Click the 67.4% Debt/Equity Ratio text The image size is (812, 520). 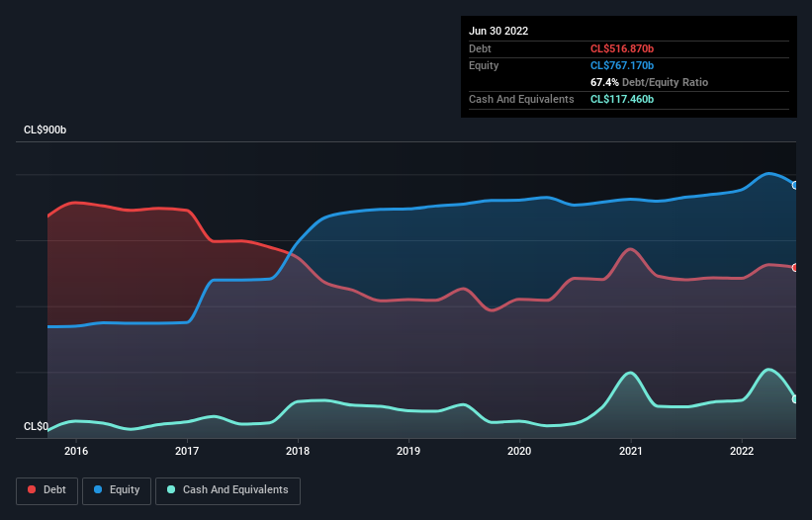[650, 82]
